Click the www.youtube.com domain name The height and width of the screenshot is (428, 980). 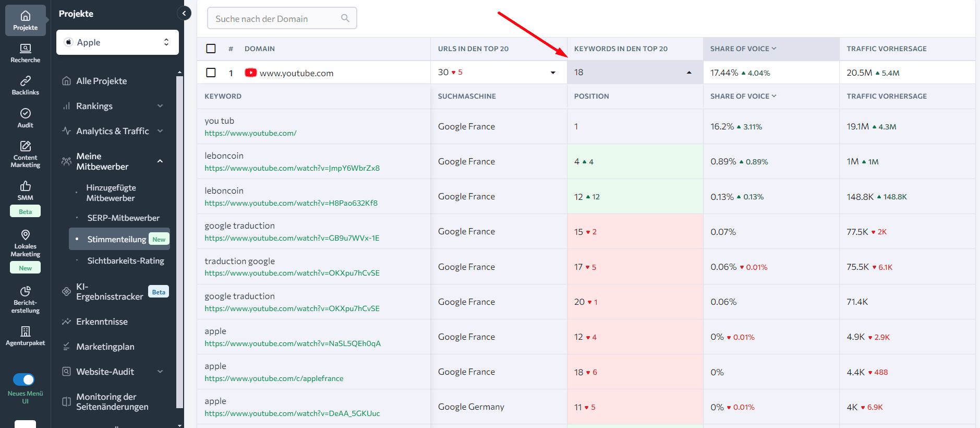[x=296, y=73]
